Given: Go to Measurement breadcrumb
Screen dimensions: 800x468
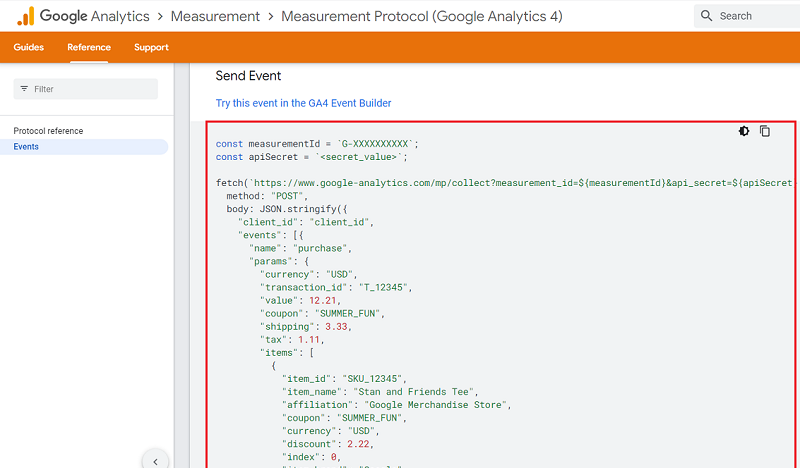Looking at the screenshot, I should pyautogui.click(x=215, y=16).
